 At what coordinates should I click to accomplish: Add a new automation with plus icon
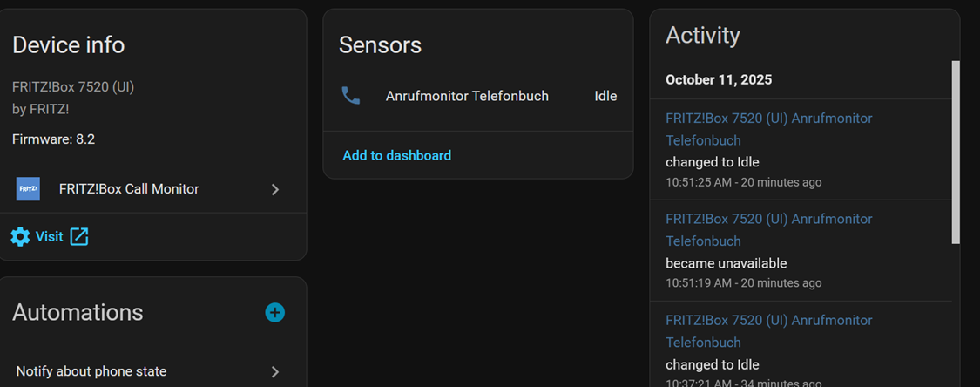(x=274, y=312)
